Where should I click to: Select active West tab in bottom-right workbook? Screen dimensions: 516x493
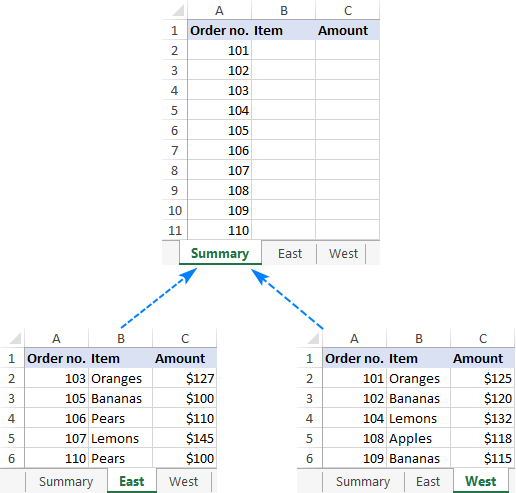pyautogui.click(x=481, y=482)
